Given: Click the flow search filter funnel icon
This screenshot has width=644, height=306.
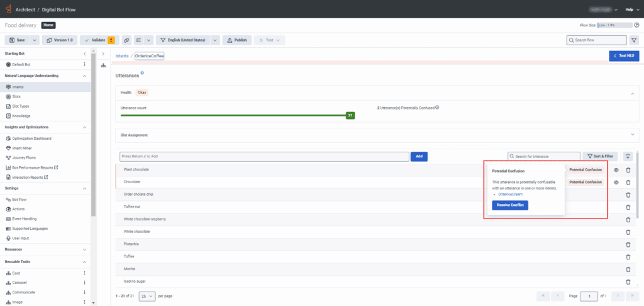Looking at the screenshot, I should pyautogui.click(x=633, y=40).
